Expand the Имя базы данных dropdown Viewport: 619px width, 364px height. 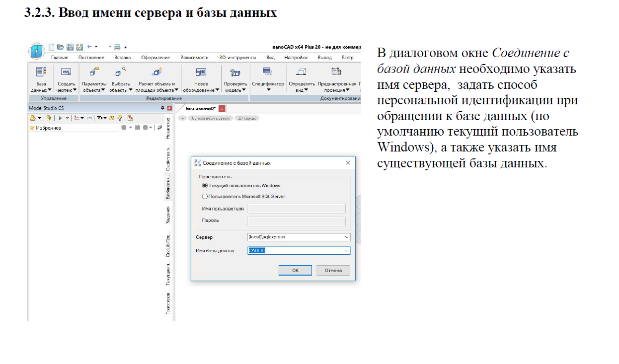[x=346, y=251]
